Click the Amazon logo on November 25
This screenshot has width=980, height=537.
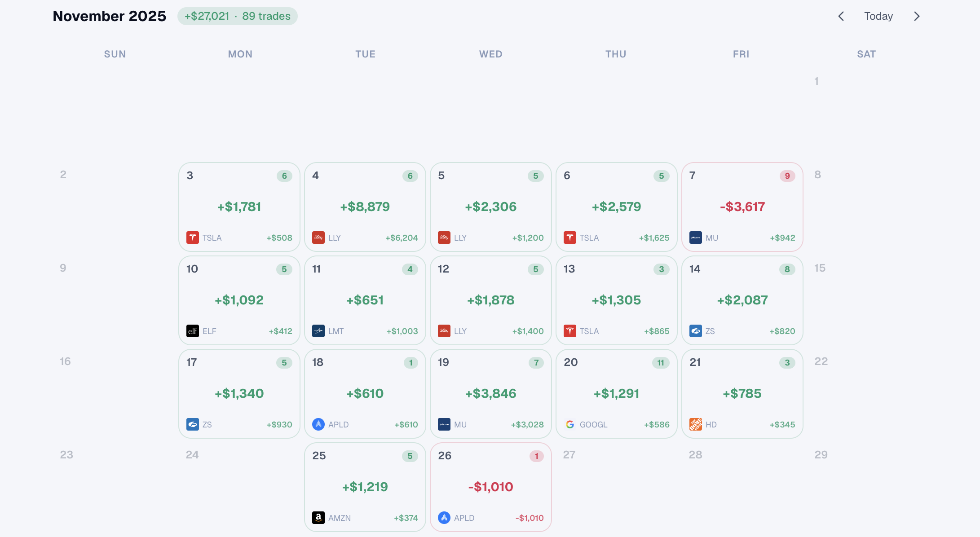(x=318, y=518)
